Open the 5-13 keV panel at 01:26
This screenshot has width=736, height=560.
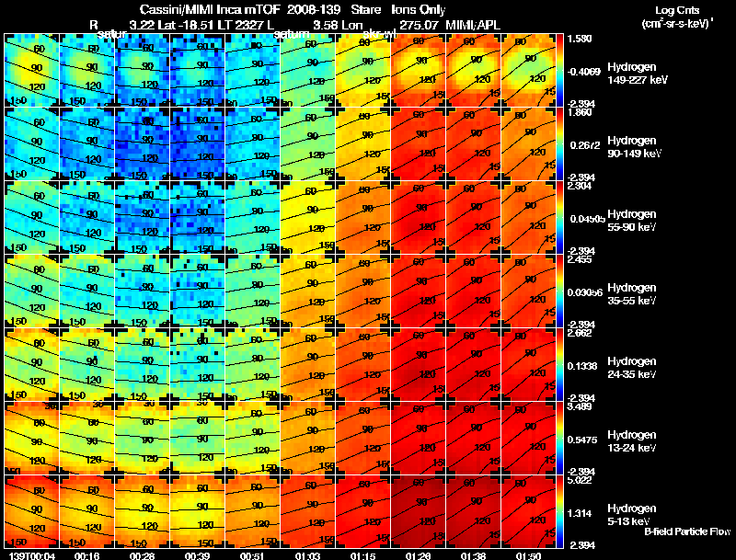coord(418,512)
